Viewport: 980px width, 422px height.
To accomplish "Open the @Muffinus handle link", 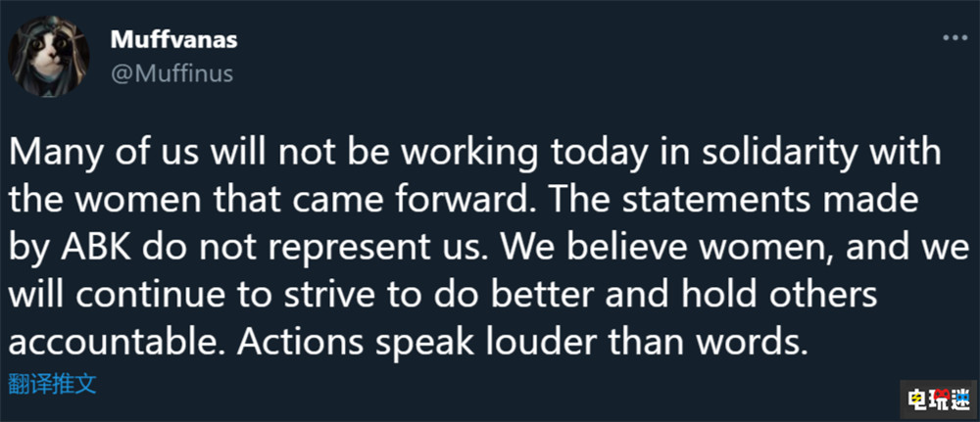I will (171, 73).
